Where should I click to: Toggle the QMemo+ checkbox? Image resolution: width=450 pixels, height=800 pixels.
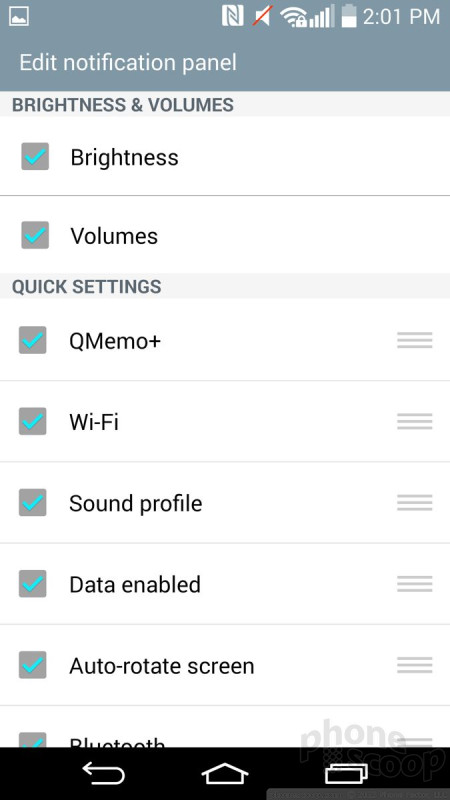33,340
